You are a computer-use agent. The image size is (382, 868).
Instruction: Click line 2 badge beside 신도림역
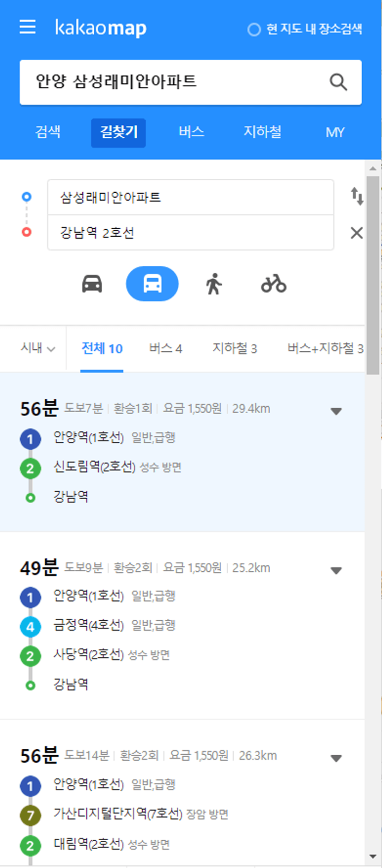(30, 468)
